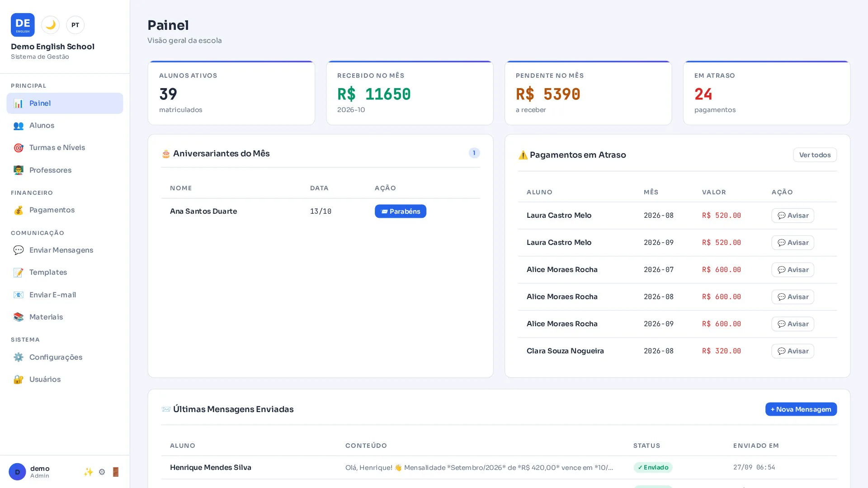The image size is (868, 488).
Task: Switch language using the PT button
Action: pyautogui.click(x=75, y=25)
